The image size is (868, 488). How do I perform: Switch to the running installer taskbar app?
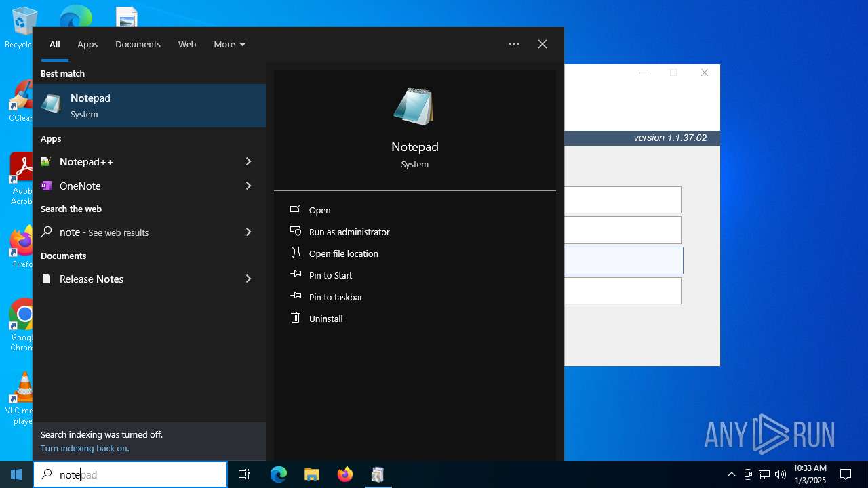click(378, 474)
